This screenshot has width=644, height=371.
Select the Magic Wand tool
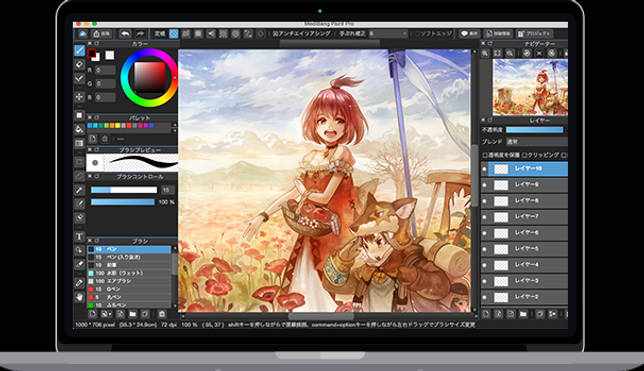coord(80,190)
